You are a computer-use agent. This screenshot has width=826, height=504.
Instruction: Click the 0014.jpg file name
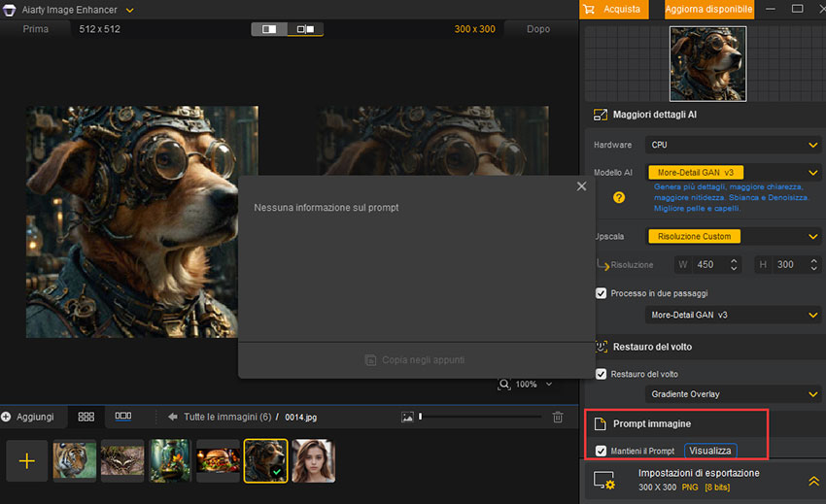coord(301,418)
